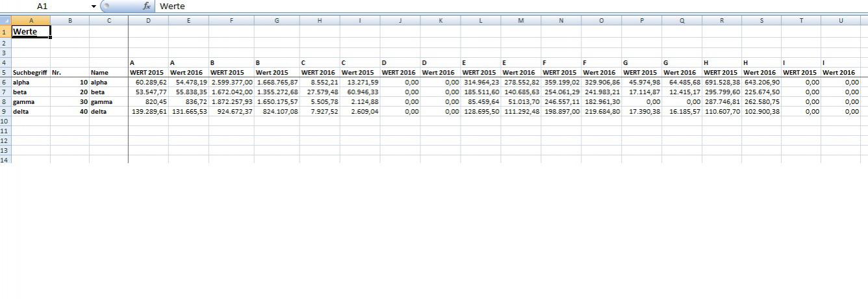Select column D header
Screen dimensions: 868x299
click(x=148, y=21)
